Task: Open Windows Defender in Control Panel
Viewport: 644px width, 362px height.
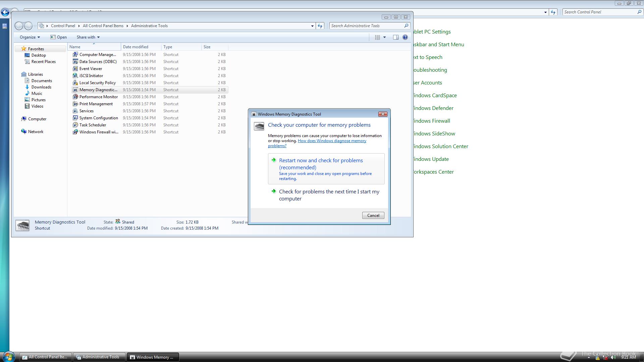Action: coord(433,108)
